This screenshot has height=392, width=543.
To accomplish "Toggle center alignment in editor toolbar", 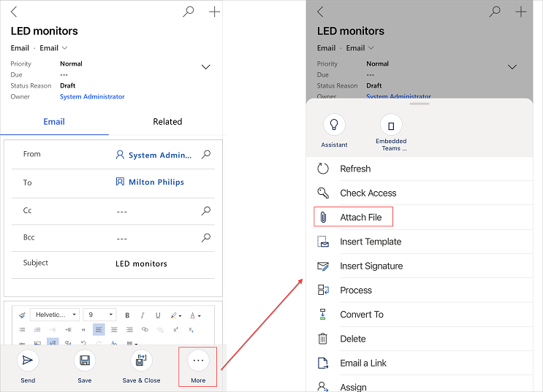I will 114,330.
